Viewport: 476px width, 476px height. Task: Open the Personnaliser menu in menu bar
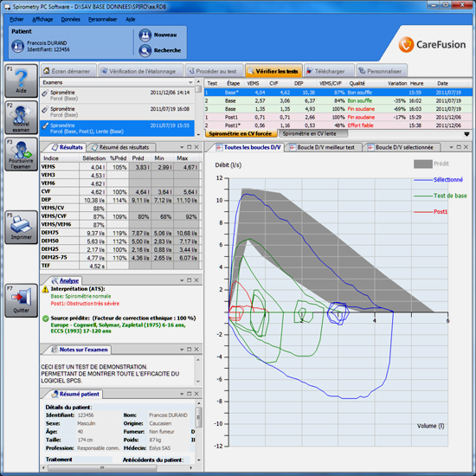(103, 19)
